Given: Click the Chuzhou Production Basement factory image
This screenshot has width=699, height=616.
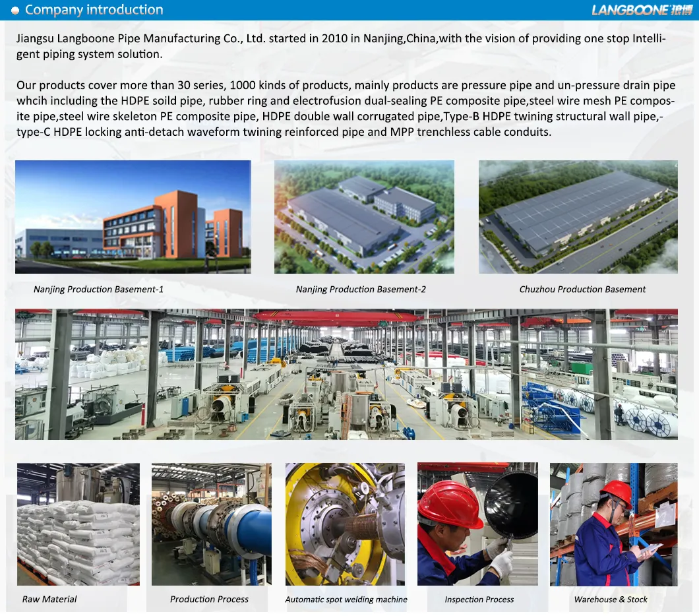Looking at the screenshot, I should point(578,216).
